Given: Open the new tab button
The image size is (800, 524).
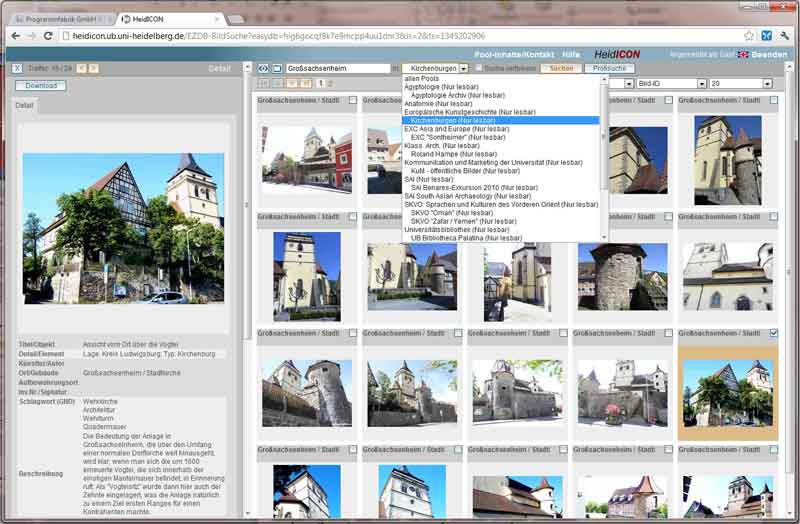Looking at the screenshot, I should (236, 19).
